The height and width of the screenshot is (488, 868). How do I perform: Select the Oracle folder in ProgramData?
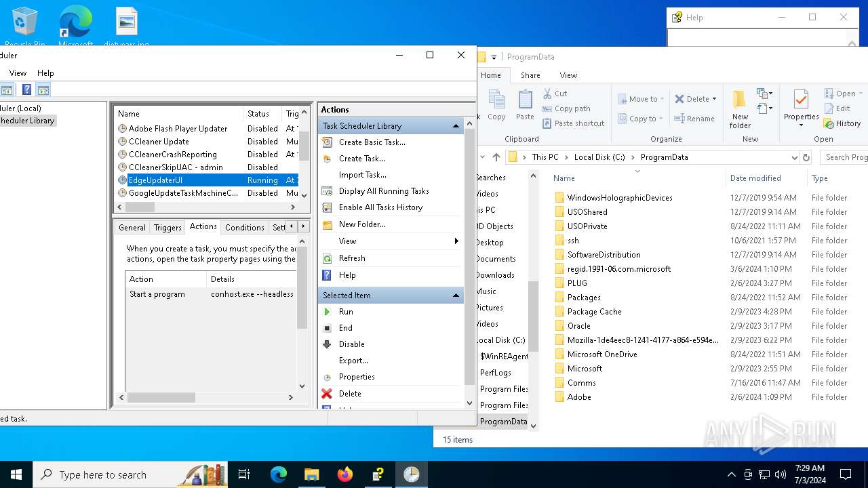tap(578, 326)
